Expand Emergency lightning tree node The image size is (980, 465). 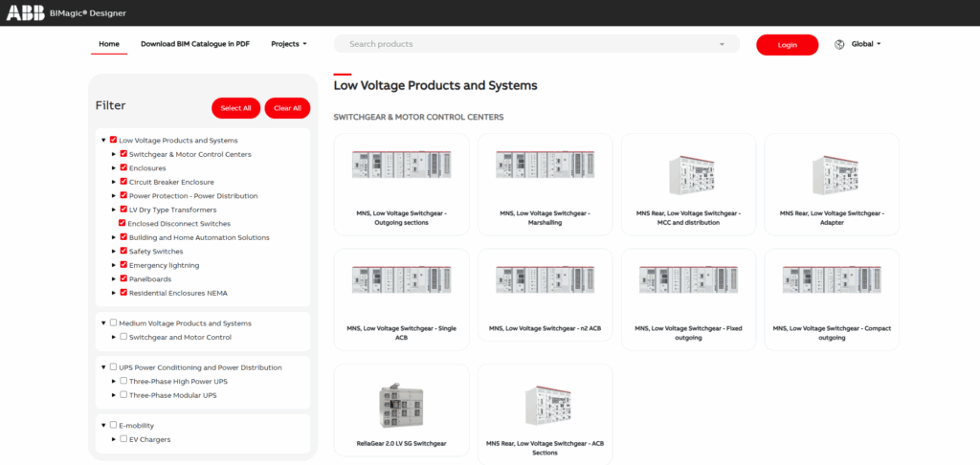(x=114, y=265)
